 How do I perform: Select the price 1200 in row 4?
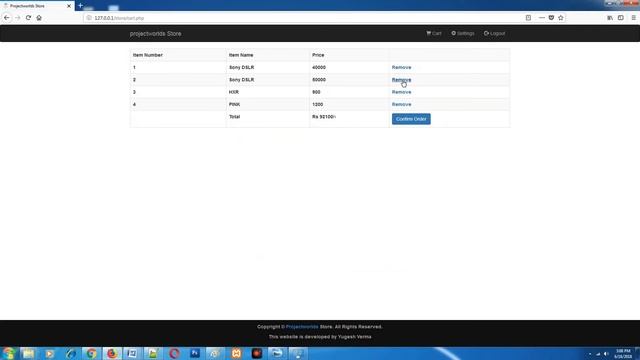[x=318, y=104]
